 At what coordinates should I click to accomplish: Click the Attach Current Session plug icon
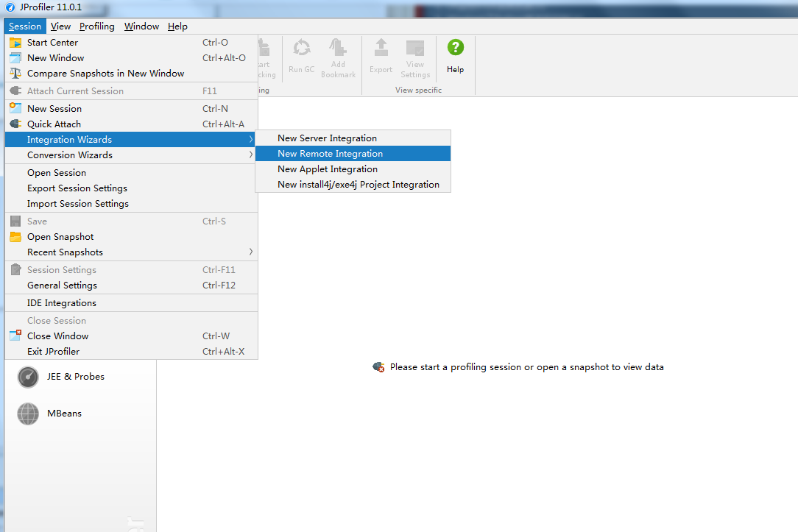pos(15,91)
